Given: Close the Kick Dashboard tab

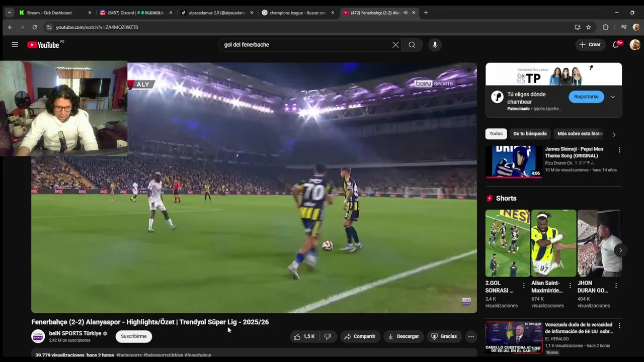Looking at the screenshot, I should click(x=90, y=13).
